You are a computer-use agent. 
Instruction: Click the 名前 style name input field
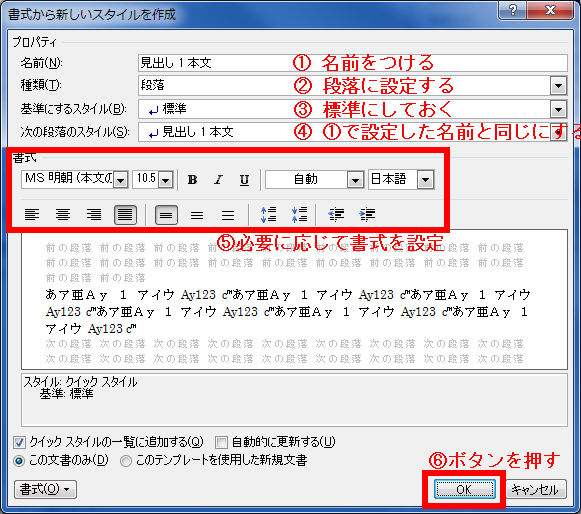[352, 63]
